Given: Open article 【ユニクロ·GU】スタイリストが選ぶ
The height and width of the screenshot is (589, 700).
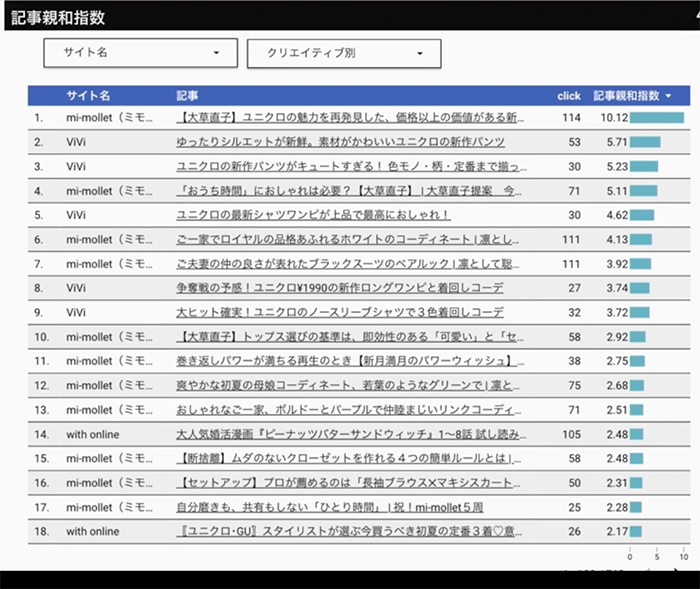Looking at the screenshot, I should [349, 531].
